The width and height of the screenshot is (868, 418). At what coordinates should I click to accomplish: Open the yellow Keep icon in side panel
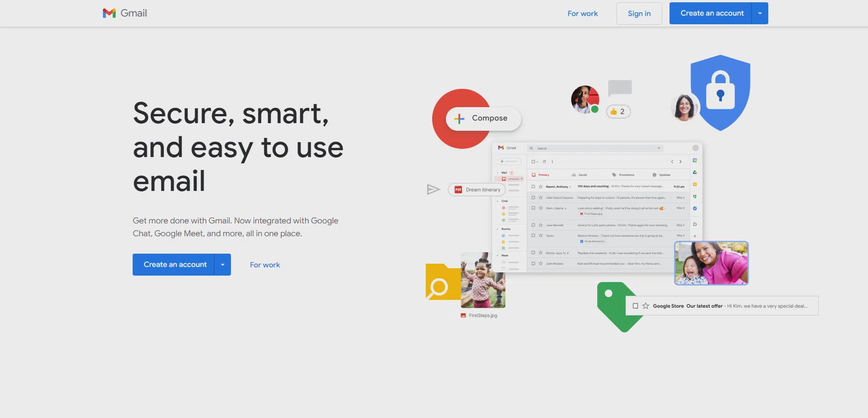pos(695,185)
